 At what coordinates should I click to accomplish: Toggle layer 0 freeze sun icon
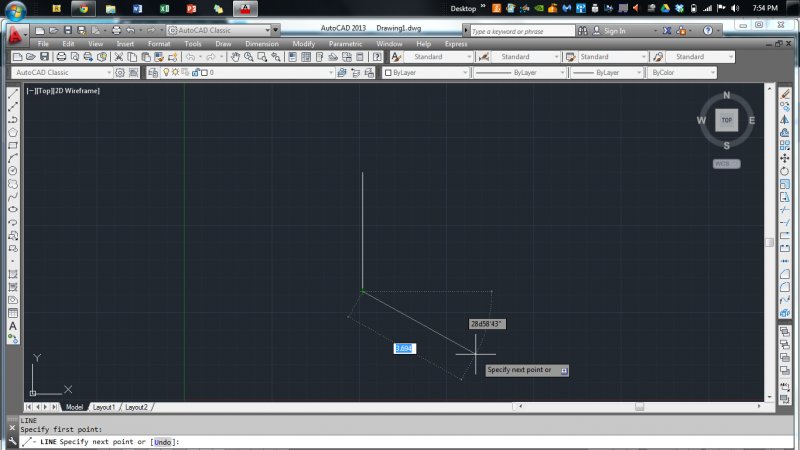click(x=175, y=72)
